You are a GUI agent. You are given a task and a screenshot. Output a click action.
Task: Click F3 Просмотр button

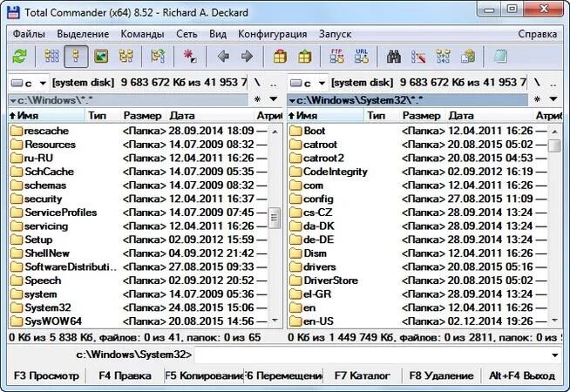46,375
